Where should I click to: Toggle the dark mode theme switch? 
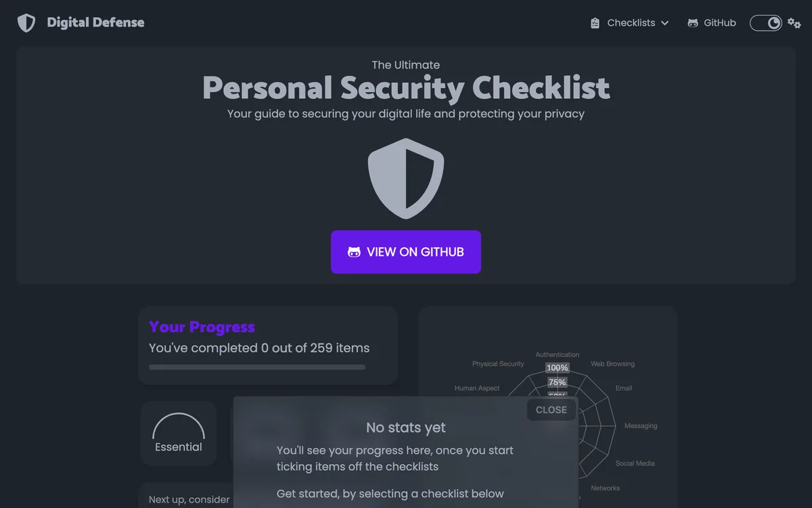766,23
